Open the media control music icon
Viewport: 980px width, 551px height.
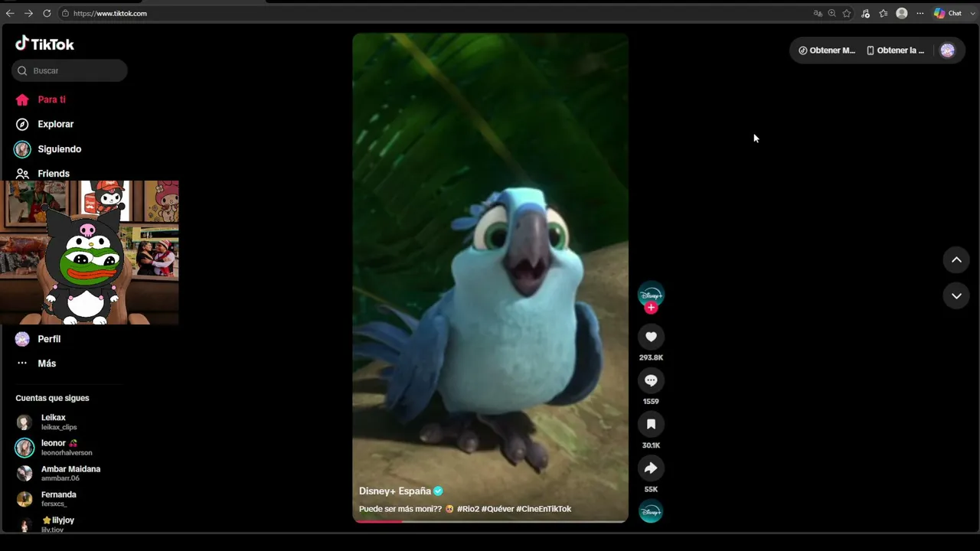865,13
